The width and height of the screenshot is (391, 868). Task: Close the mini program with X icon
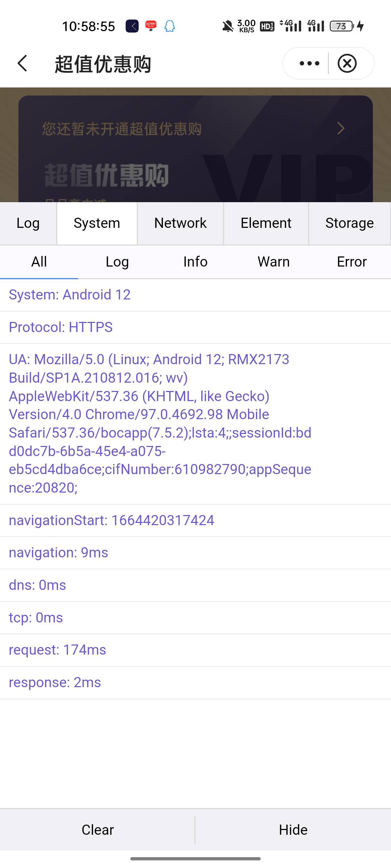347,64
